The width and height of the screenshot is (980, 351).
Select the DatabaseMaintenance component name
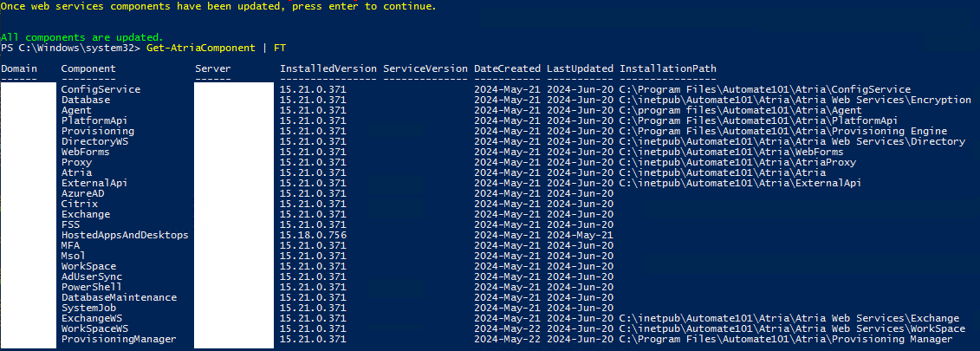pyautogui.click(x=119, y=297)
